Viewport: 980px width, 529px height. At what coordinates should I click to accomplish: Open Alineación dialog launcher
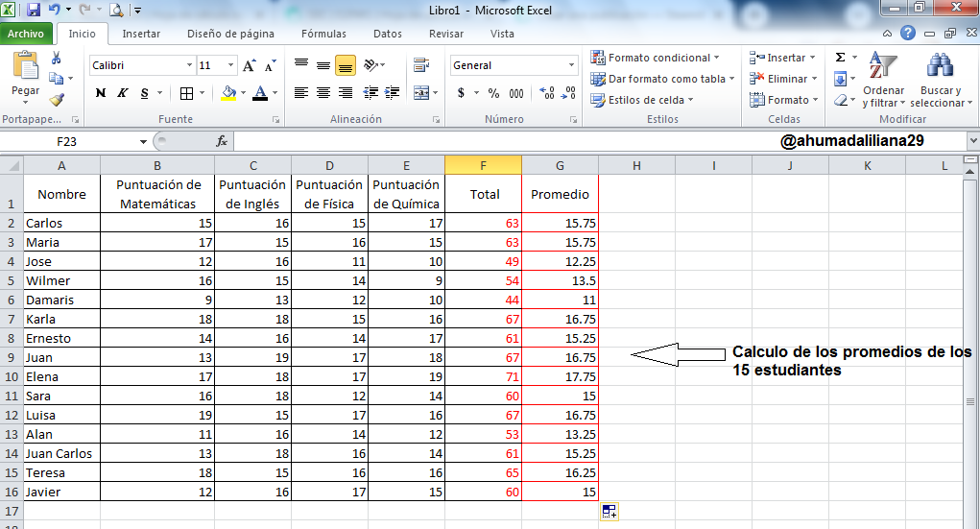(x=437, y=120)
